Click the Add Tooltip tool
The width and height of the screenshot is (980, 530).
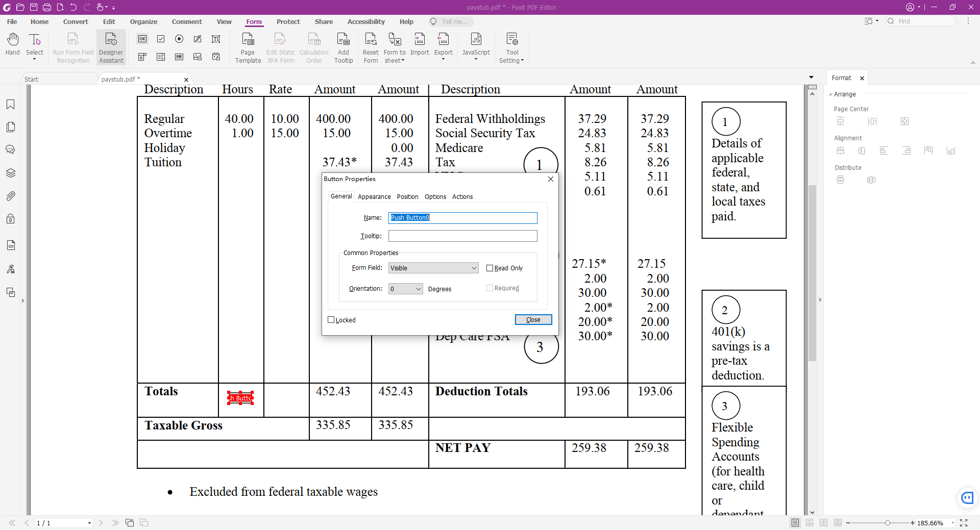click(344, 47)
